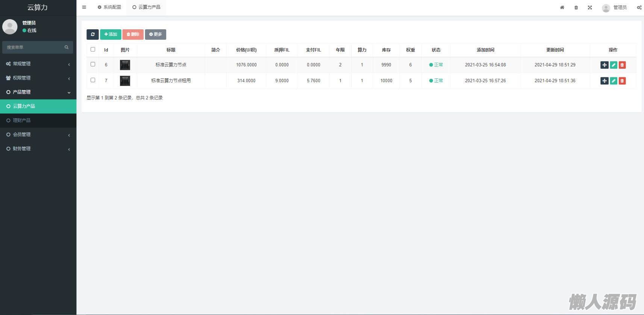This screenshot has width=644, height=315.
Task: Toggle the 正常 status of row 7
Action: pos(436,81)
